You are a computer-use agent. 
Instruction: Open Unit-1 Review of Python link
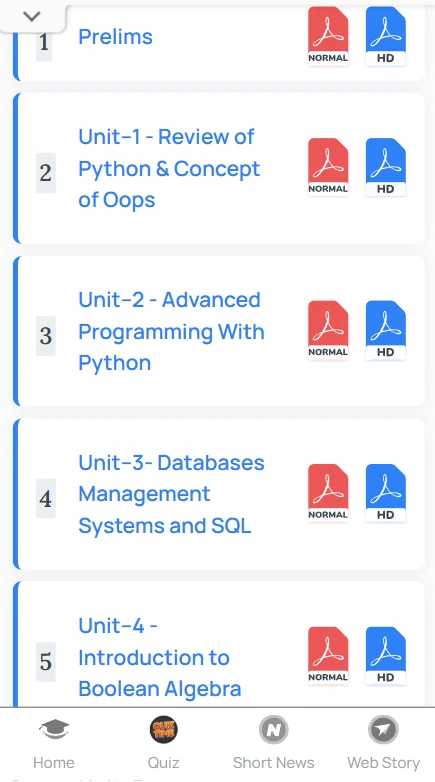point(169,168)
